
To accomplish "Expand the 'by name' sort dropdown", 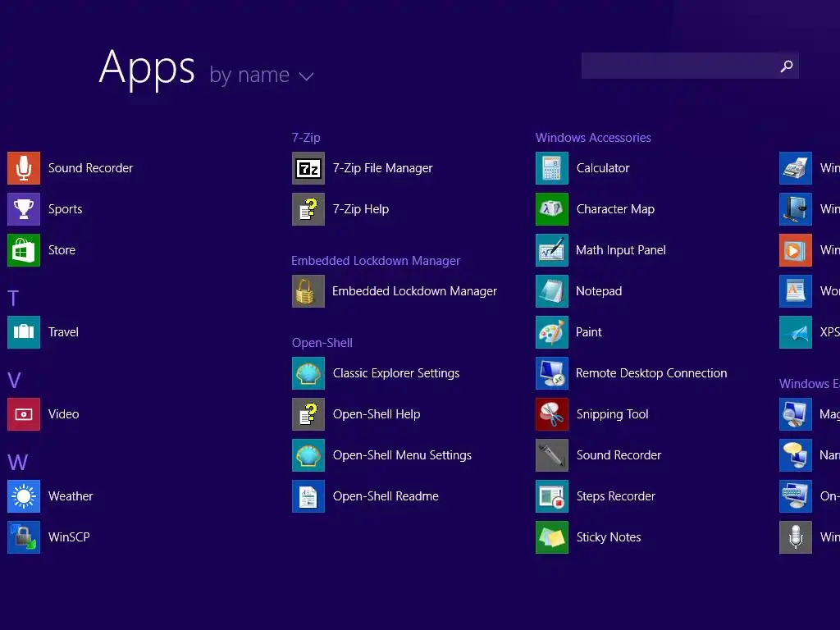I will point(262,75).
